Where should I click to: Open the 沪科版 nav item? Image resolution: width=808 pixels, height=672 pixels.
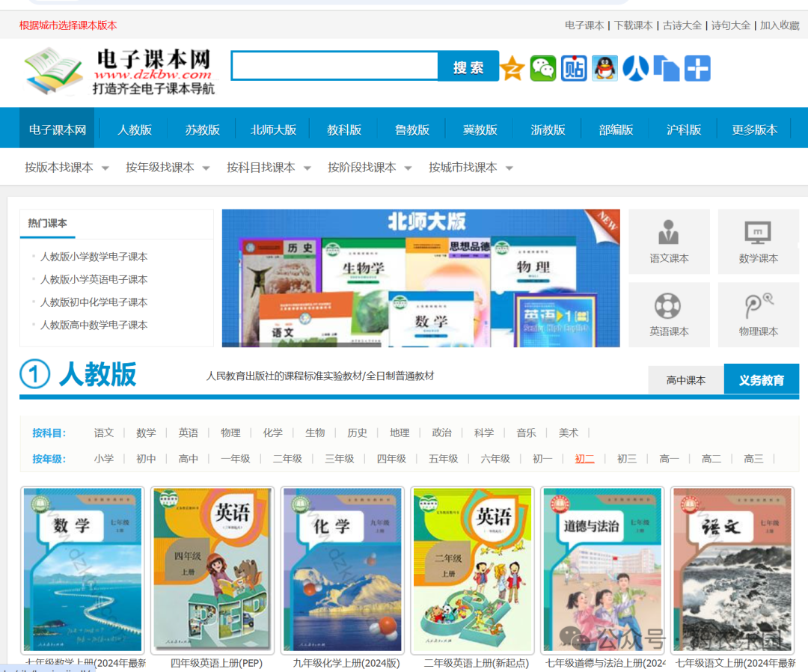684,129
